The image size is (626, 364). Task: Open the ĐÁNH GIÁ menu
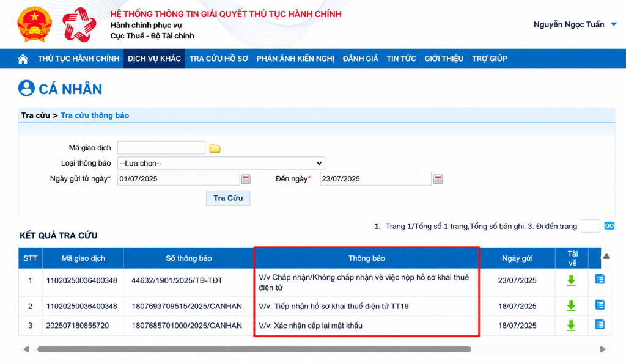click(361, 59)
